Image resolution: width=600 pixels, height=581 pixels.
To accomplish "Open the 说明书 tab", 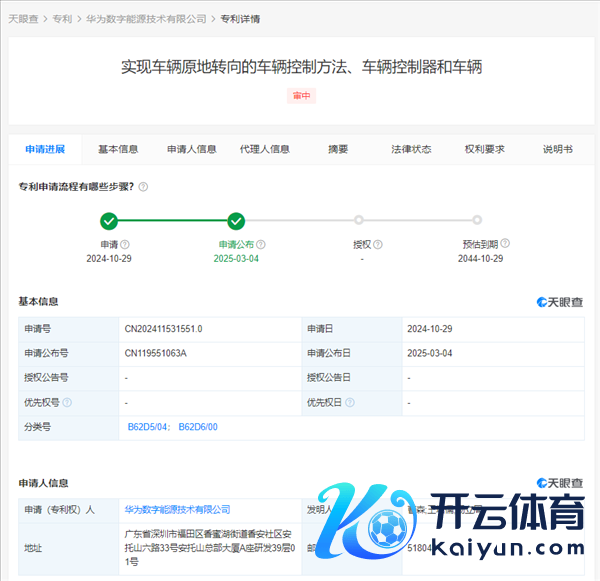I will coord(557,149).
